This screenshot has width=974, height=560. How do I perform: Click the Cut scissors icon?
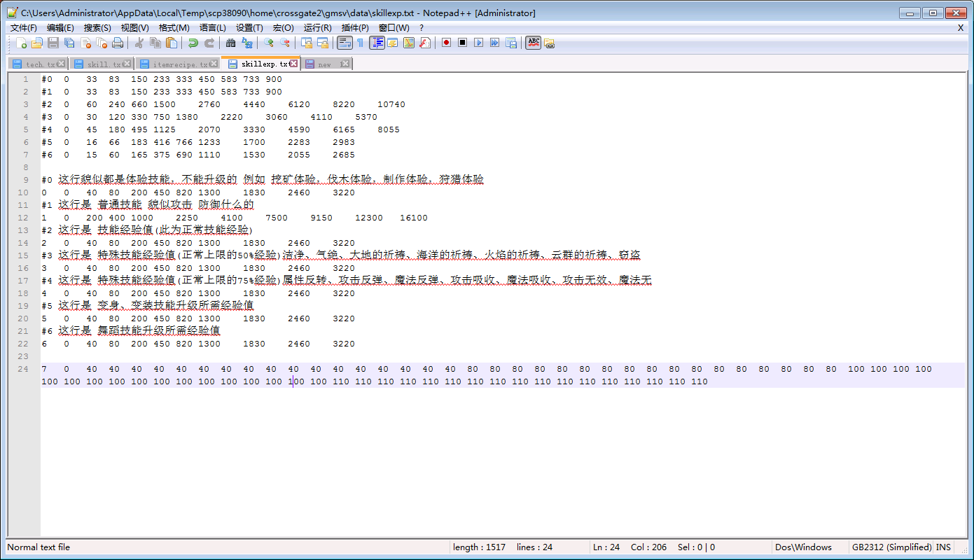(x=139, y=43)
